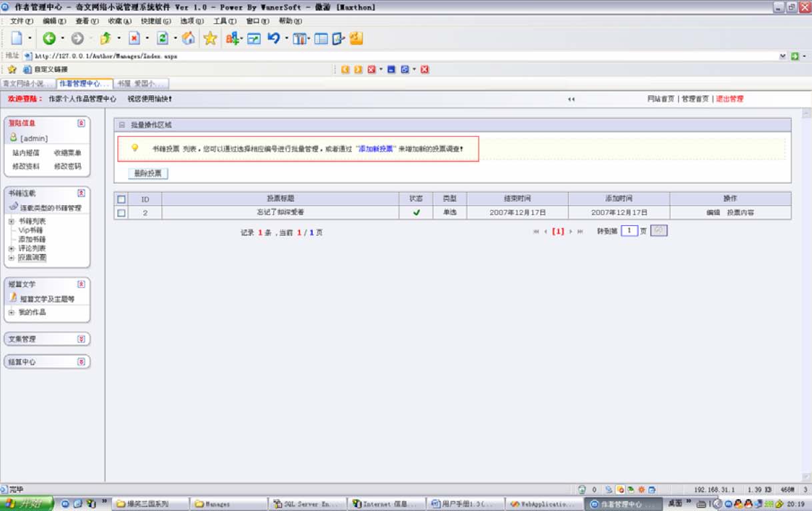This screenshot has width=812, height=511.
Task: Click the Windows 开始 Start button
Action: (x=27, y=504)
